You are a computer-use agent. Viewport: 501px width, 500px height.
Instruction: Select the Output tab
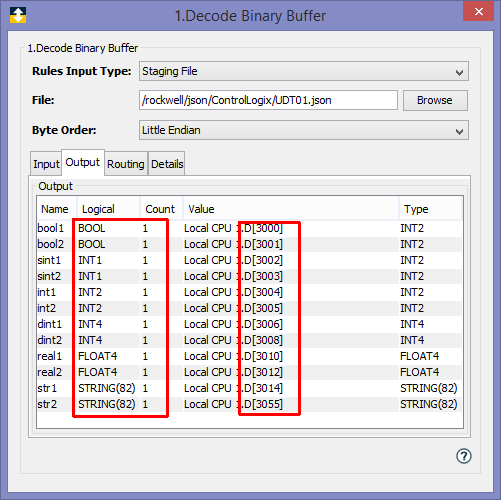[x=83, y=162]
